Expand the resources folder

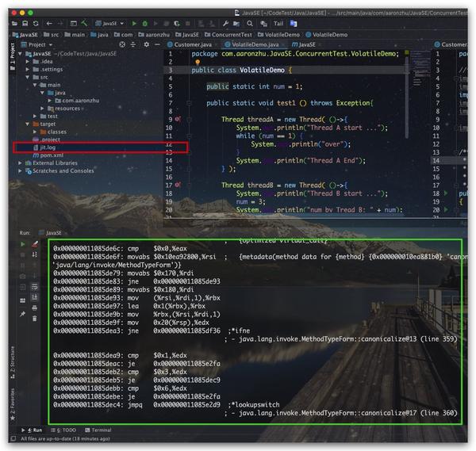[x=42, y=109]
